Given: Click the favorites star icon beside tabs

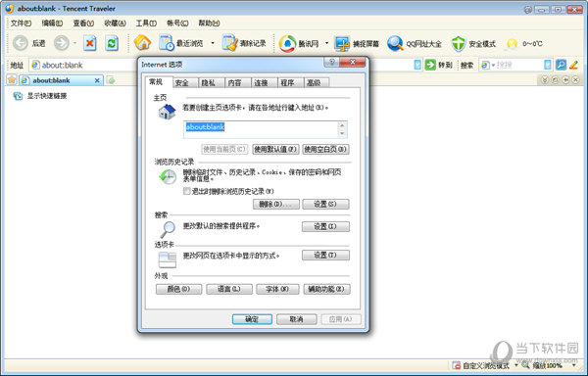Looking at the screenshot, I should (x=12, y=79).
